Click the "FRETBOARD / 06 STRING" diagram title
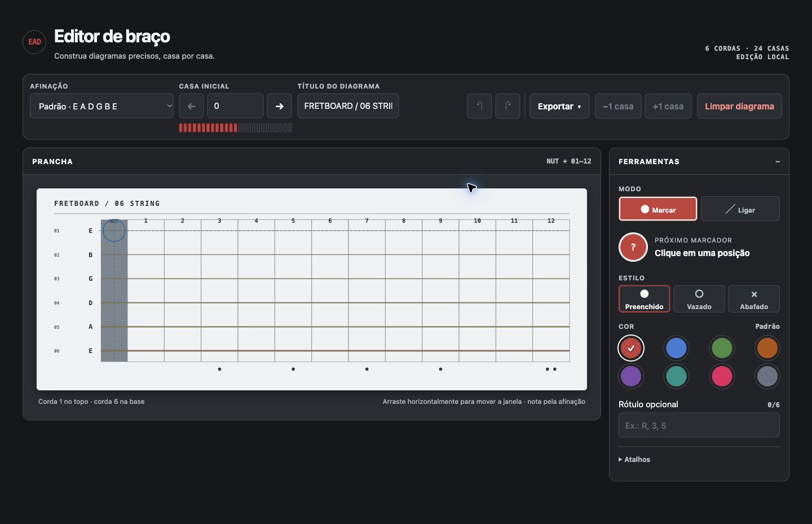 click(x=107, y=204)
